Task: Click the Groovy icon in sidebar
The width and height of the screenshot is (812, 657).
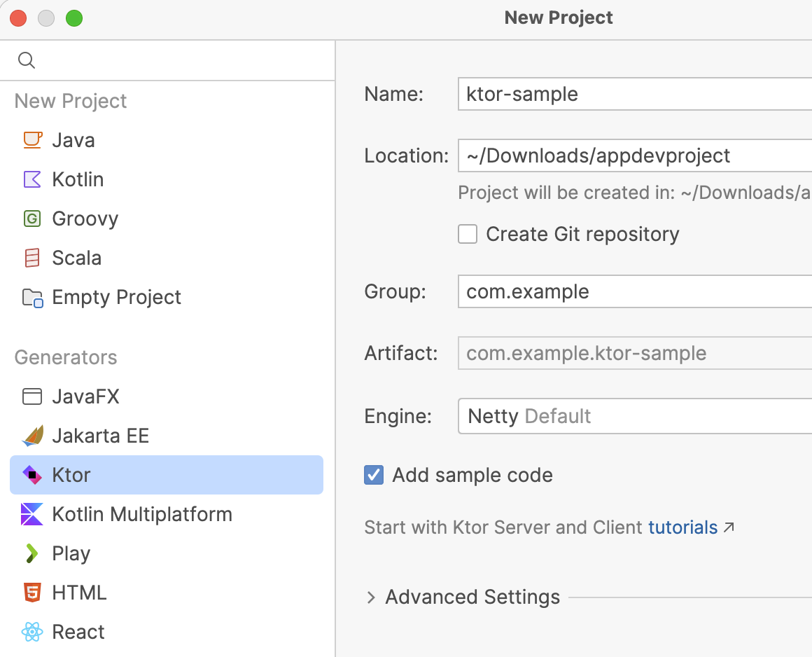Action: point(32,219)
